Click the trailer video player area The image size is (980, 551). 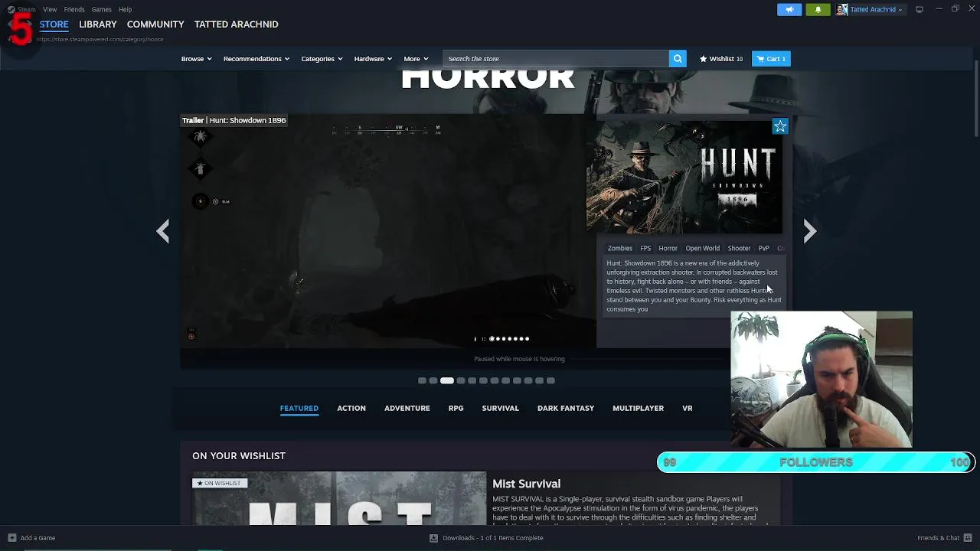click(388, 231)
